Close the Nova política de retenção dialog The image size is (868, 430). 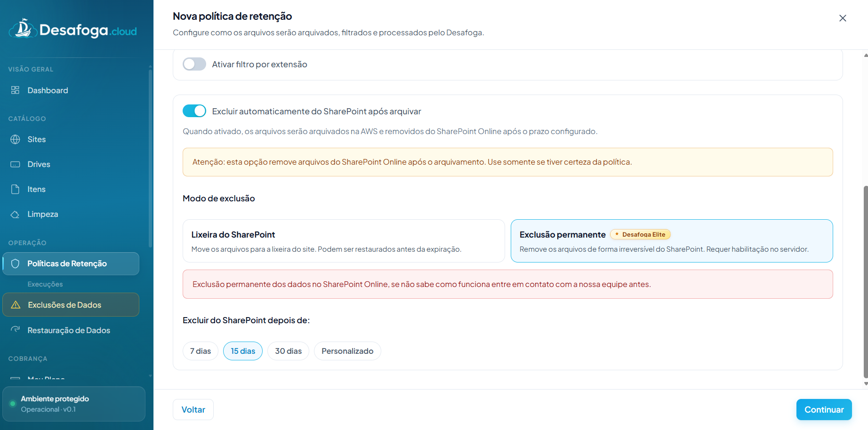[843, 18]
